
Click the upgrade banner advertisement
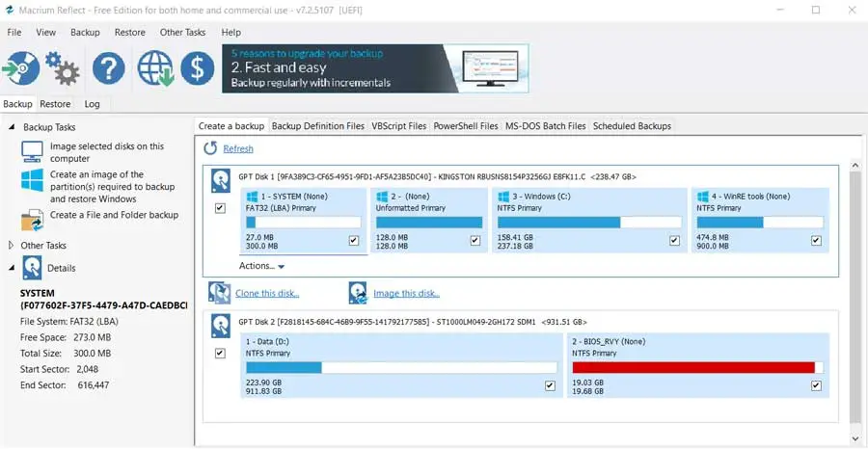tap(375, 68)
